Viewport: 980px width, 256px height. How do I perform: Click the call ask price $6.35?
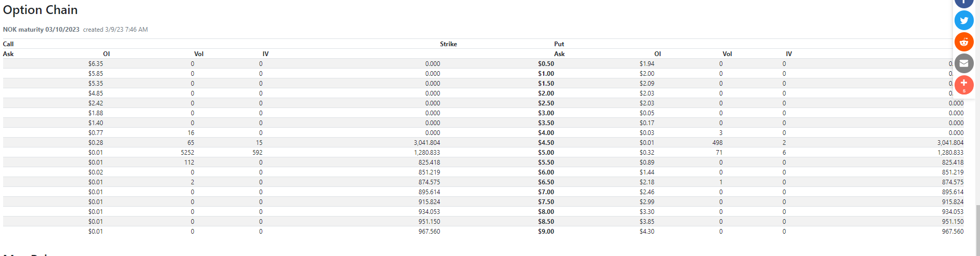point(96,64)
